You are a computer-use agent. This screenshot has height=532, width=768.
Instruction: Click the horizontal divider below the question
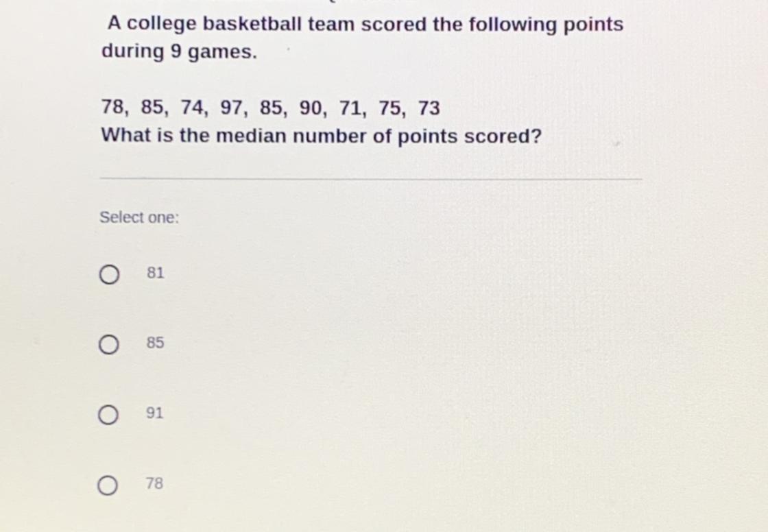point(370,178)
